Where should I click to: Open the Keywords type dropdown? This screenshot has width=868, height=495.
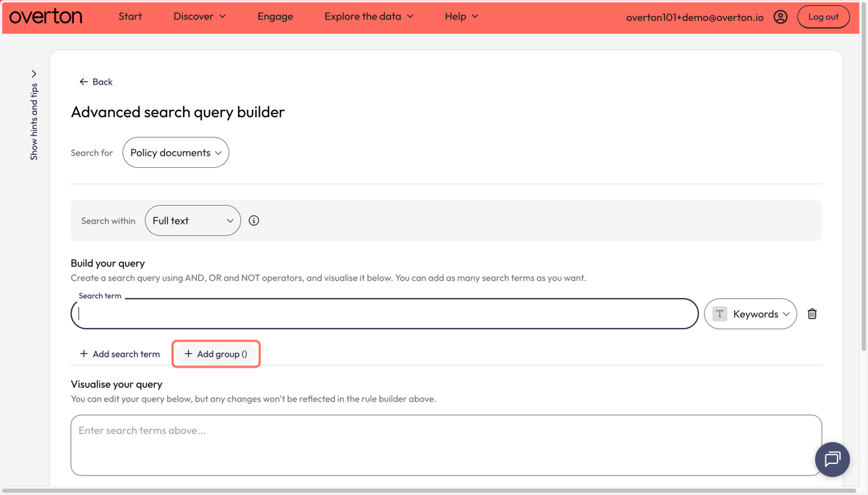point(751,314)
